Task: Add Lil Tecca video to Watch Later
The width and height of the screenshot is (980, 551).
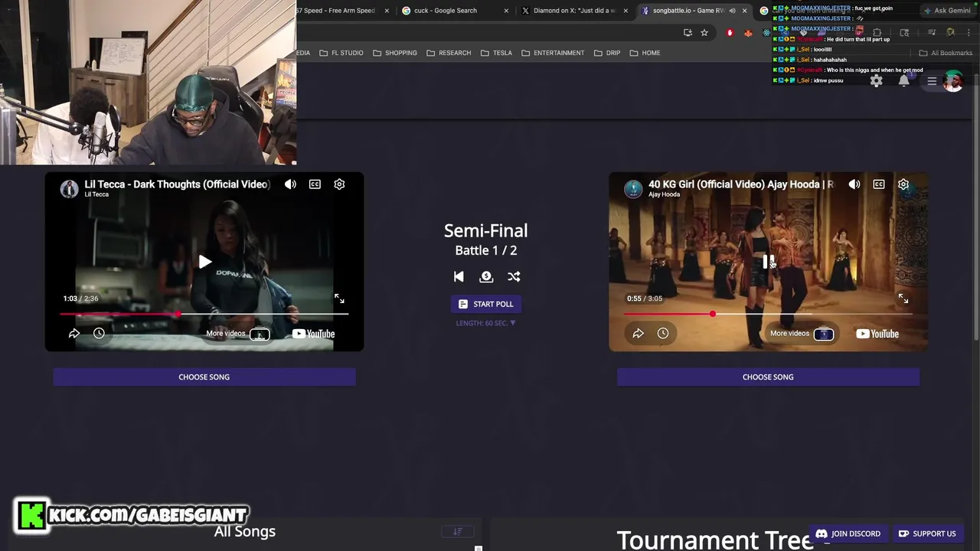Action: click(99, 334)
